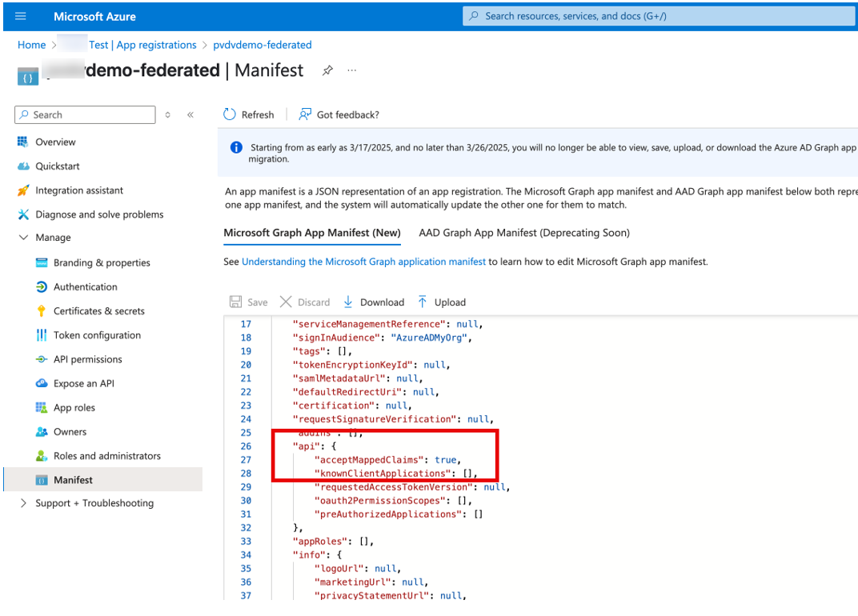Open Understanding the Microsoft Graph application manifest link

(x=364, y=262)
